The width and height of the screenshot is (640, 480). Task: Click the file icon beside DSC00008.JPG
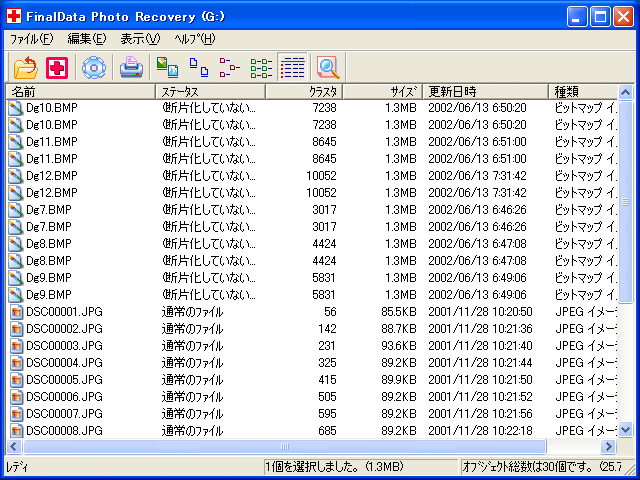(16, 431)
